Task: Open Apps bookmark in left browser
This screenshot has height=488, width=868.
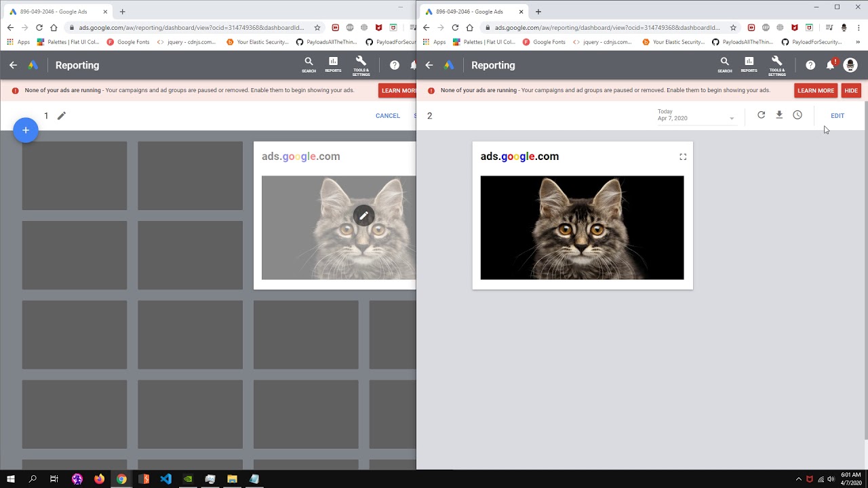Action: click(18, 42)
